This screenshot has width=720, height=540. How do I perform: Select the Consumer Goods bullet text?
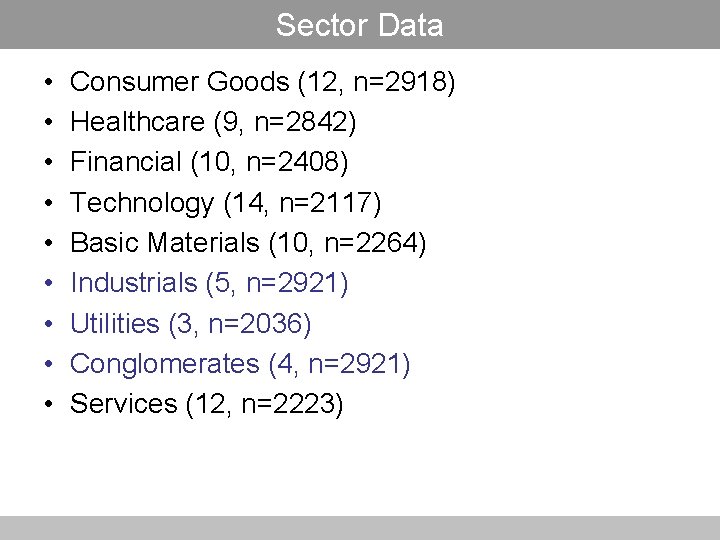point(263,82)
